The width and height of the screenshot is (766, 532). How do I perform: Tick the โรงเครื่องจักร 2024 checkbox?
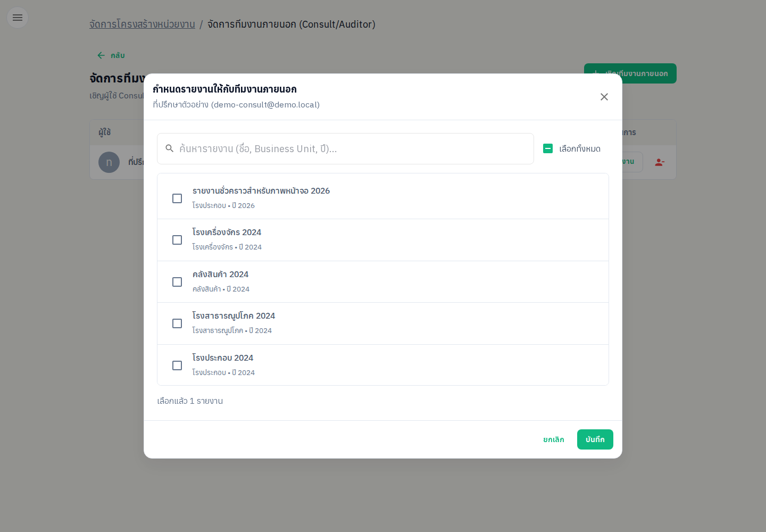[x=177, y=240]
